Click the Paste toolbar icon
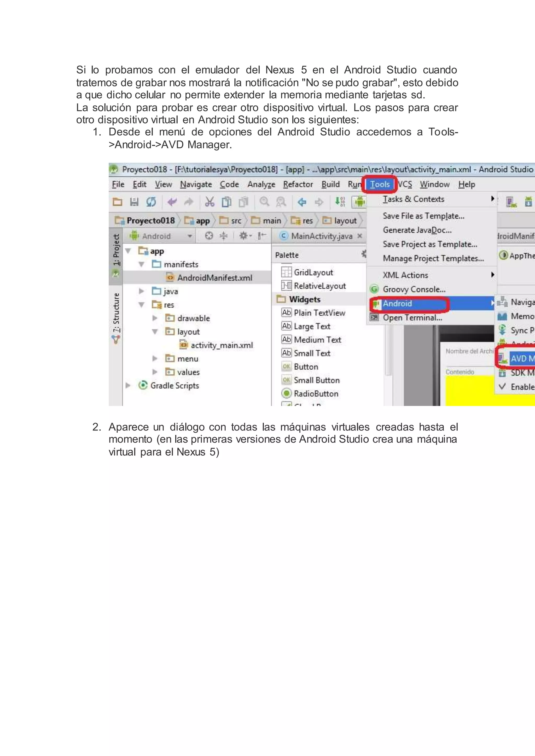 [x=243, y=202]
